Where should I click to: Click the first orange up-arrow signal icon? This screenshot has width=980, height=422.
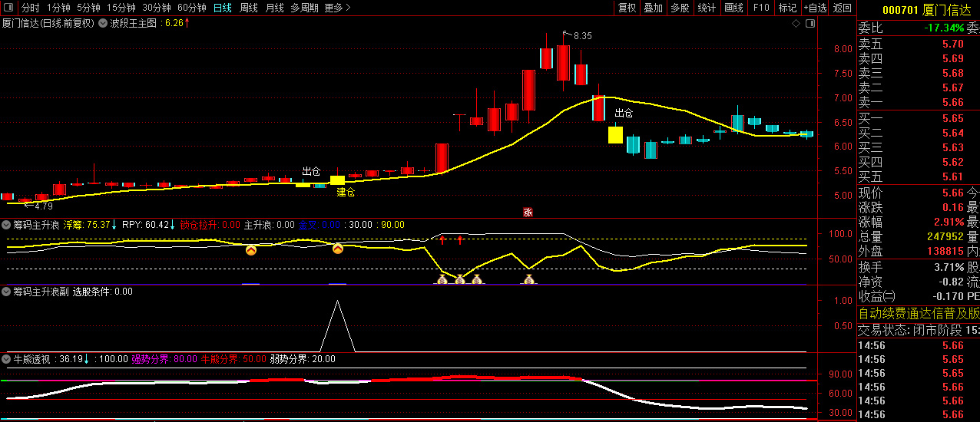pos(251,249)
